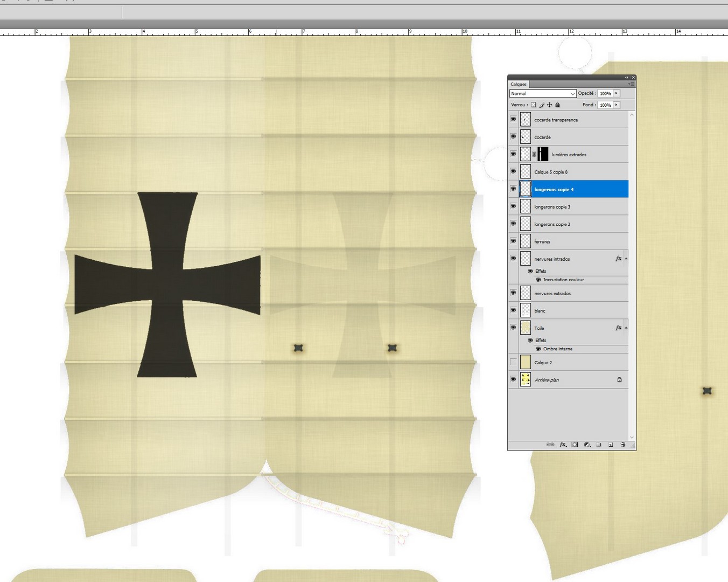The width and height of the screenshot is (728, 582).
Task: Click the delete layer trash icon
Action: [623, 445]
